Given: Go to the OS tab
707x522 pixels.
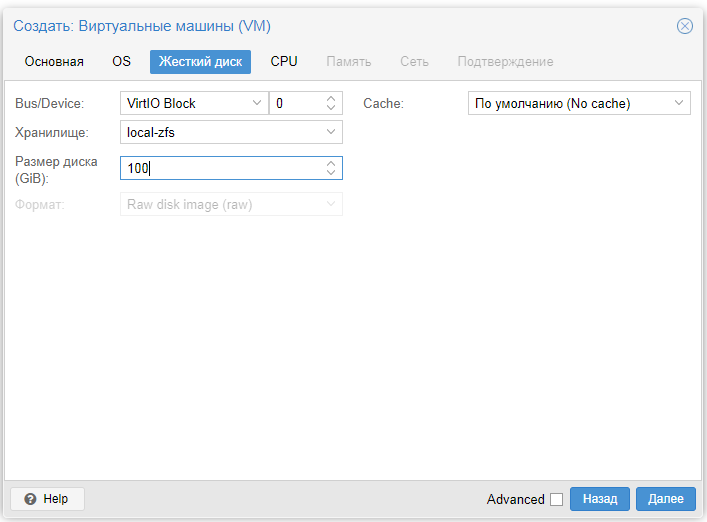Looking at the screenshot, I should 121,62.
